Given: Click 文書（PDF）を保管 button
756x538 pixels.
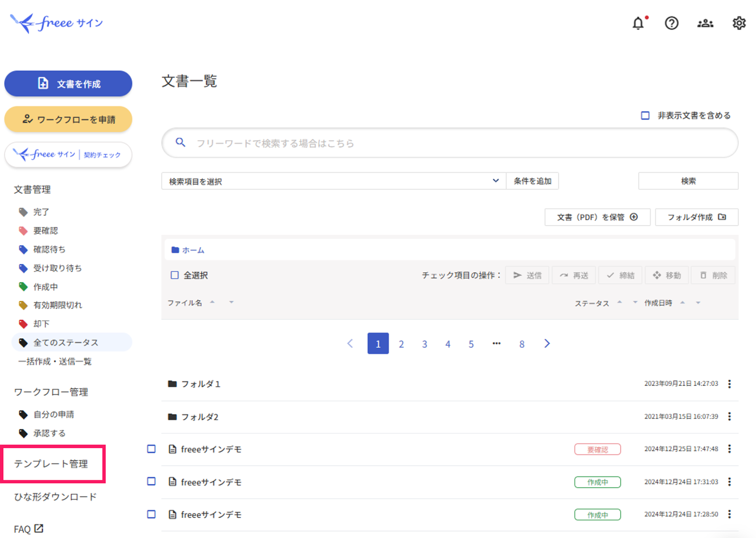Looking at the screenshot, I should point(597,217).
